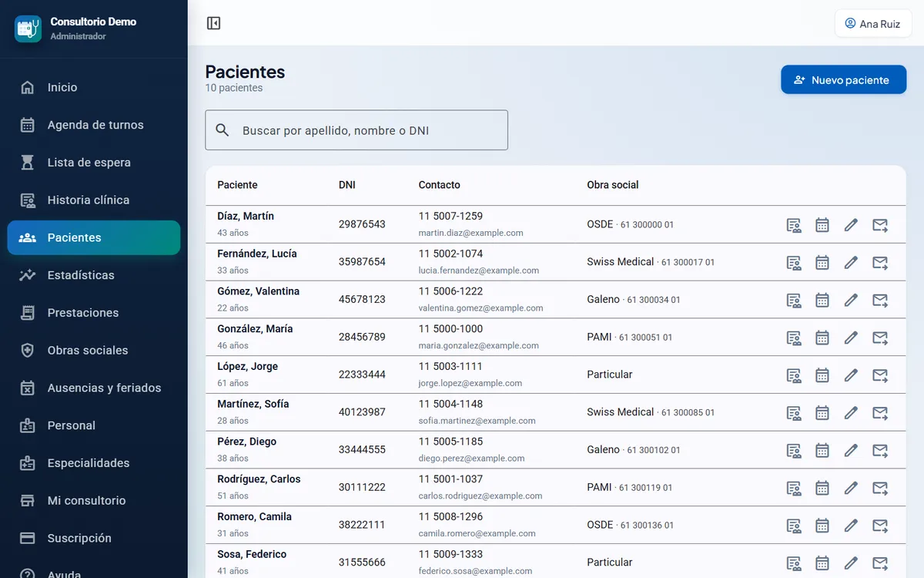Schedule appointment icon for Martínez, Sofía
924x578 pixels.
(822, 413)
